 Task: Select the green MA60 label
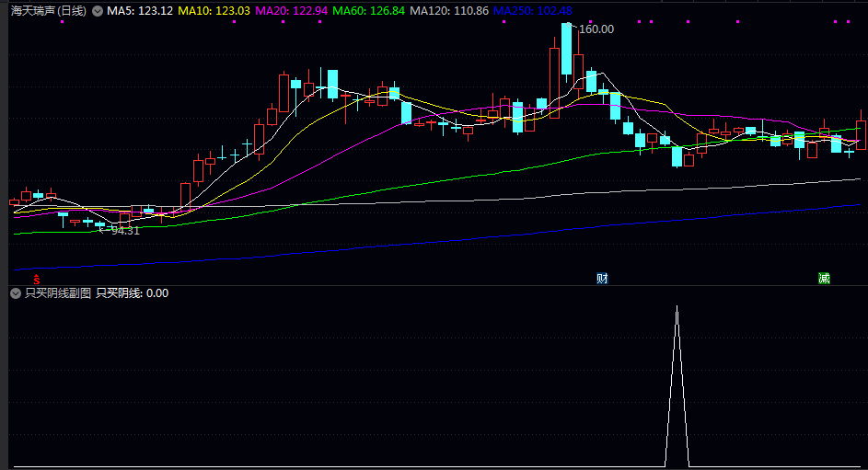pyautogui.click(x=368, y=11)
